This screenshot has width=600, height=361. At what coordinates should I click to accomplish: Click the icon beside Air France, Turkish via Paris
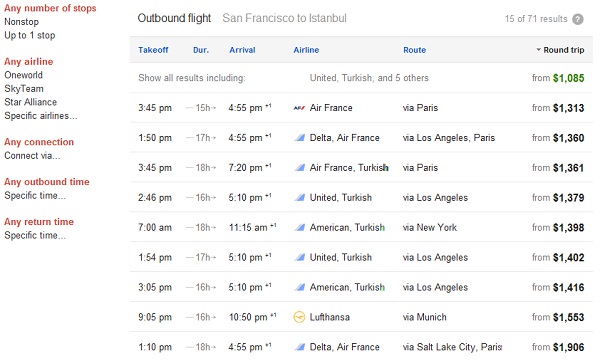click(x=300, y=168)
